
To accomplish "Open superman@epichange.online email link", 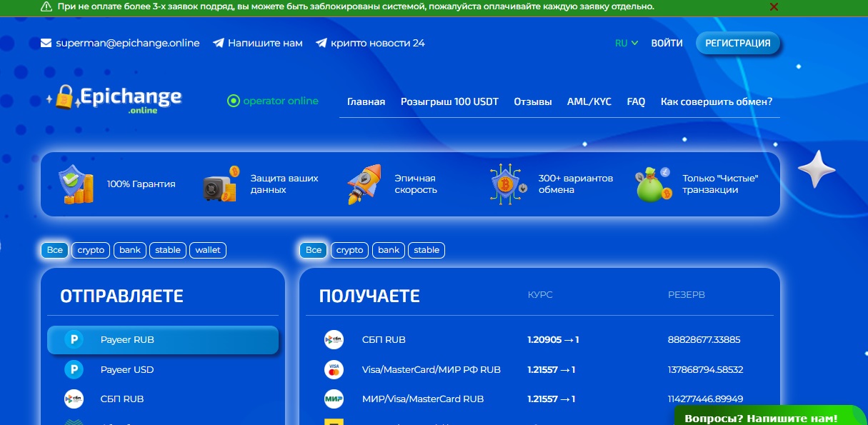I will pos(127,43).
